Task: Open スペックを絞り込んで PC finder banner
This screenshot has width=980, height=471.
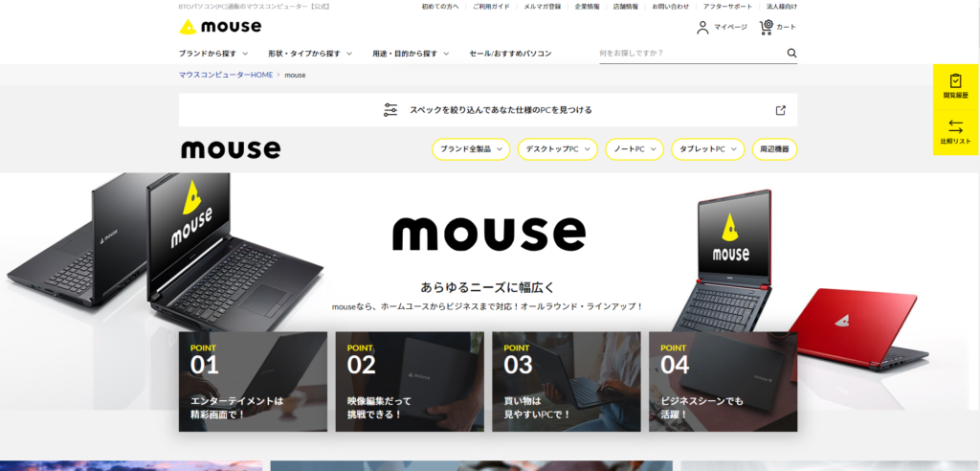Action: [488, 110]
